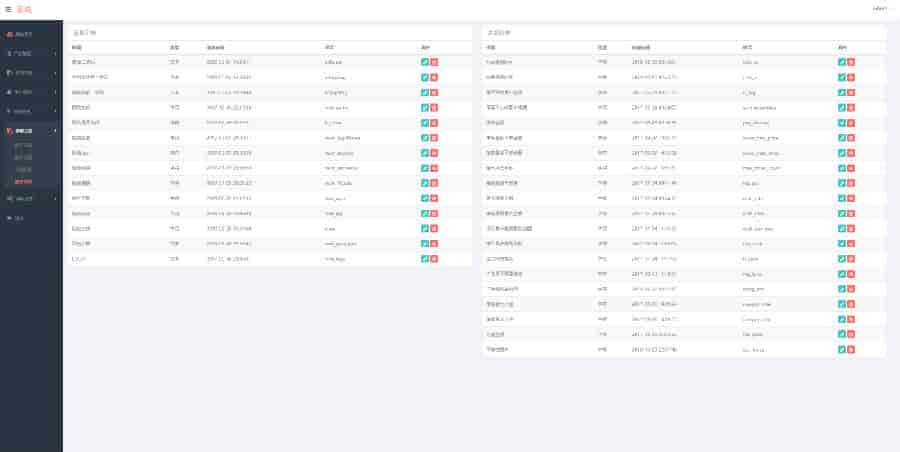Edit the fifth row in right table
The image size is (900, 452).
[x=841, y=122]
